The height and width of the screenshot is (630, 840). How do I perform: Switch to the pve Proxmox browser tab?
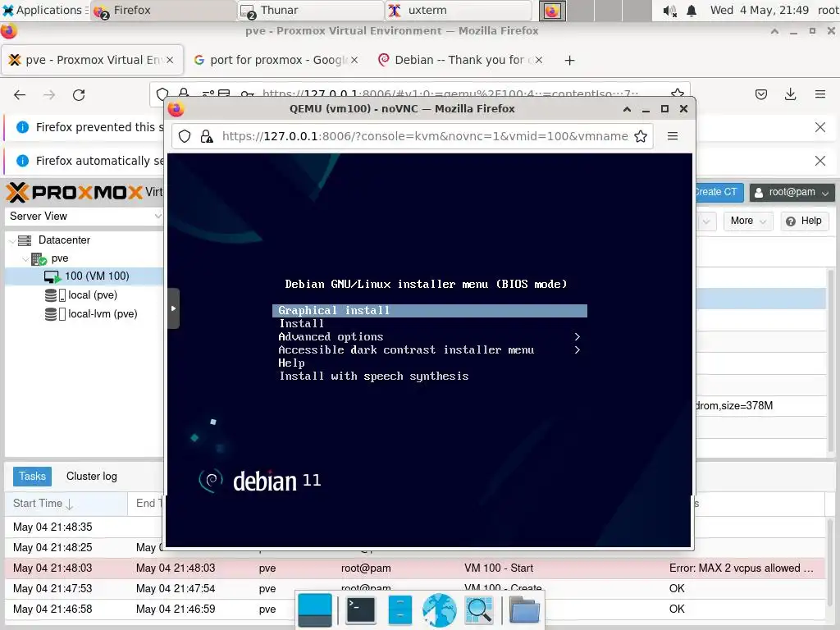(x=92, y=60)
